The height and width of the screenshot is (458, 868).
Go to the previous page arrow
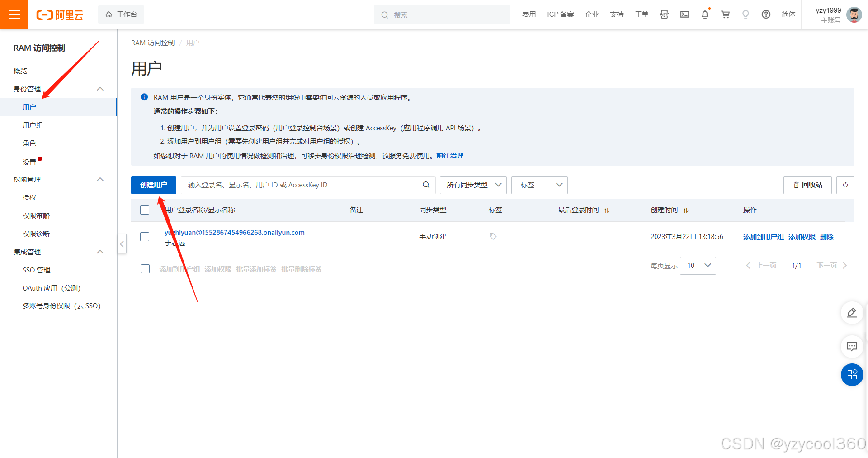[x=748, y=265]
